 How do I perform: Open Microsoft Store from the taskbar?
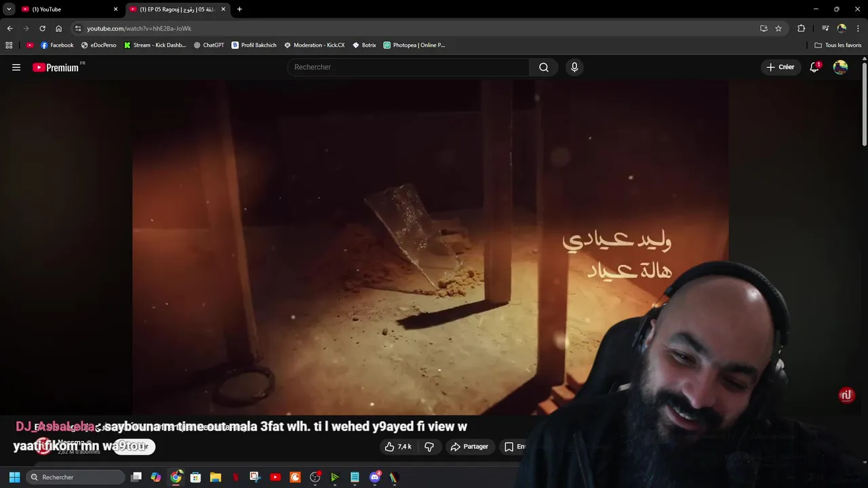click(195, 477)
